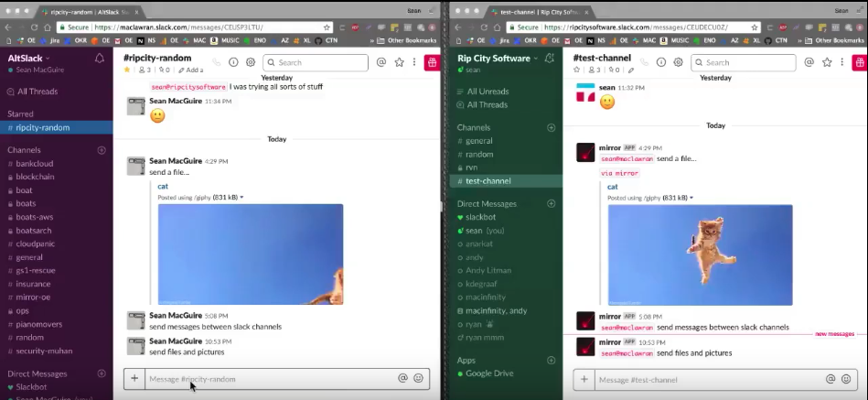This screenshot has height=400, width=868.
Task: Unstar the #ripcity-random channel
Action: (127, 70)
